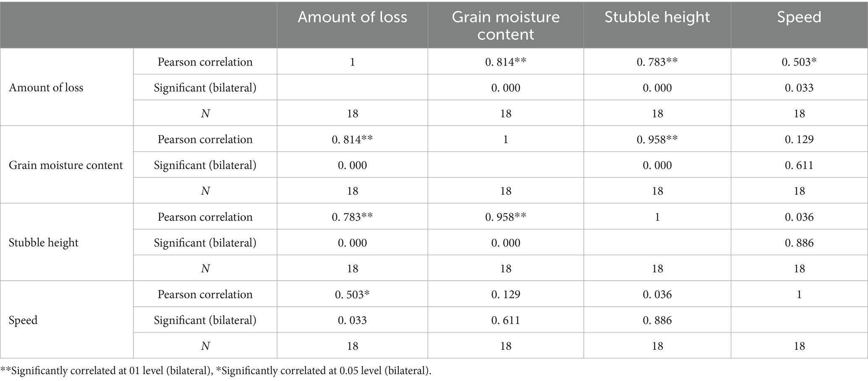The width and height of the screenshot is (868, 381).
Task: Click "Pearson correlation" label in the Speed row
Action: pos(205,294)
